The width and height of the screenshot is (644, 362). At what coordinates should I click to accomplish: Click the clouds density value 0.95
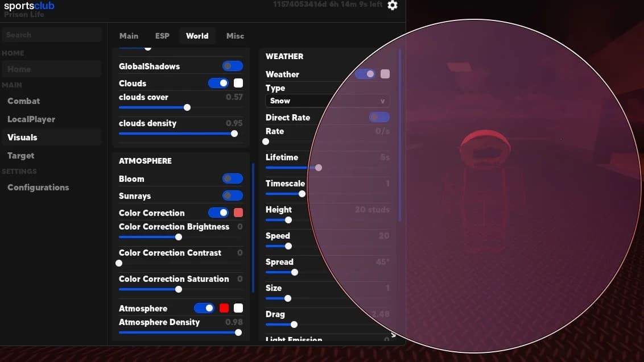(x=234, y=123)
